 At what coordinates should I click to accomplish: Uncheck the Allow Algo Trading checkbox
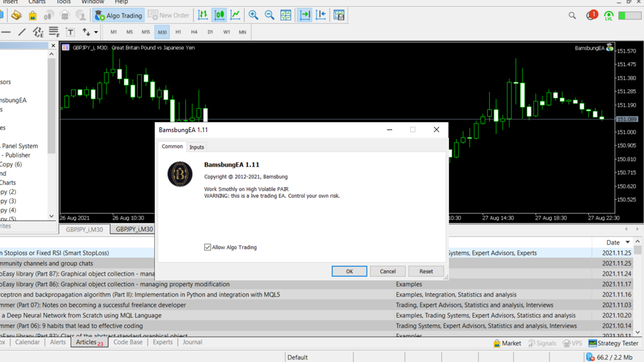point(208,247)
